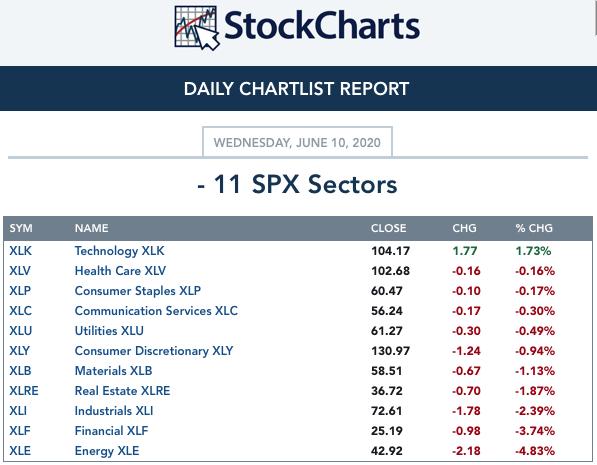This screenshot has height=465, width=597.
Task: Click the CLOSE column header
Action: click(388, 228)
